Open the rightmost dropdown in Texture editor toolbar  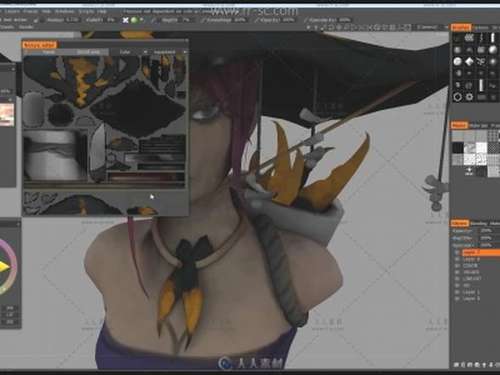coord(168,52)
